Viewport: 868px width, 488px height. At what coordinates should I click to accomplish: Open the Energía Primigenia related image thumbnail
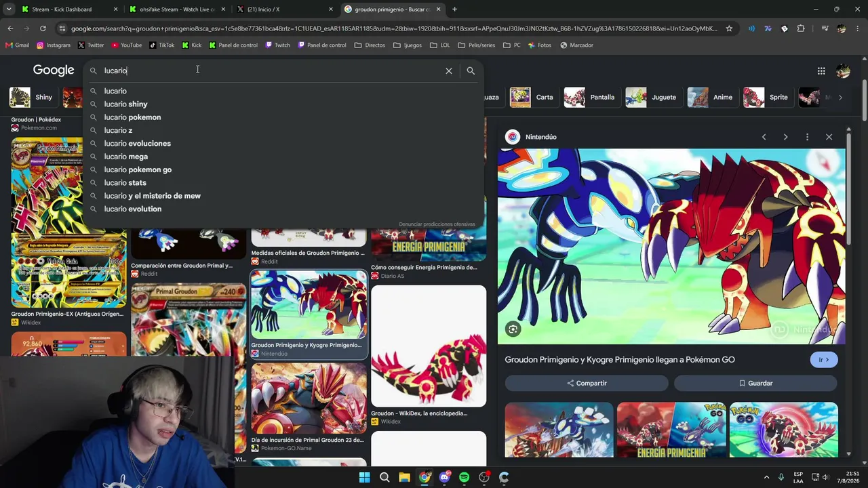coord(671,430)
